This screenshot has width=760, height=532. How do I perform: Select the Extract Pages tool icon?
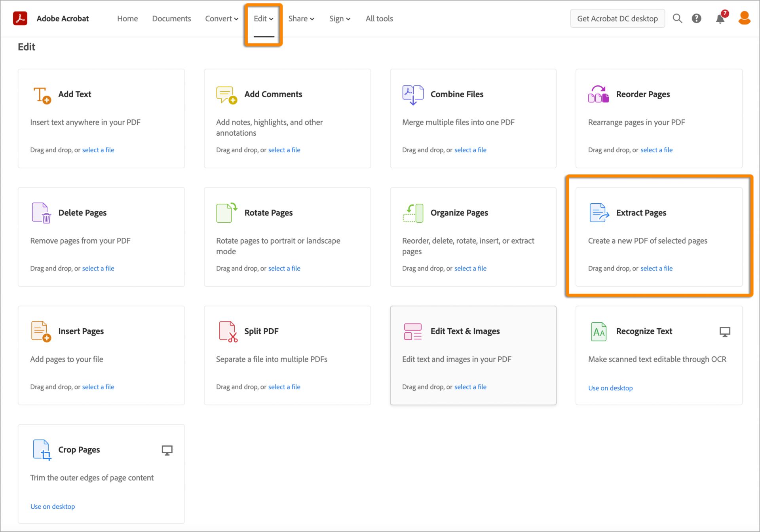[x=598, y=212]
